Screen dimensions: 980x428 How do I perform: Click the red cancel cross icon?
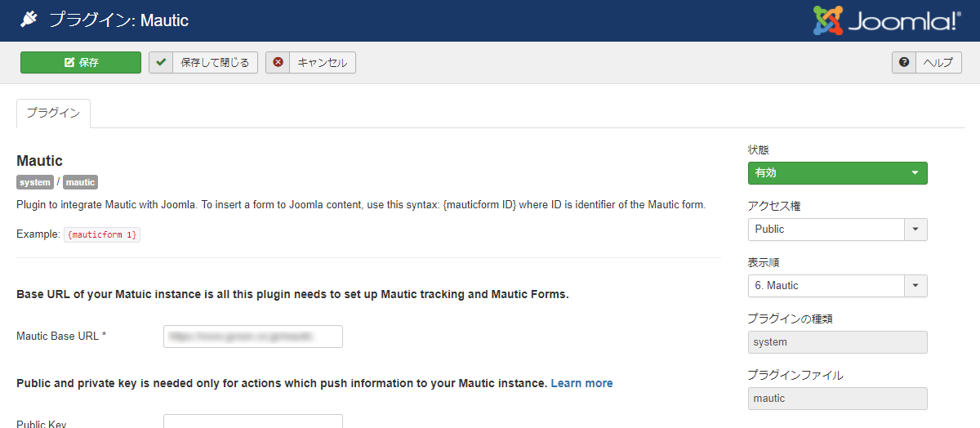(x=278, y=62)
